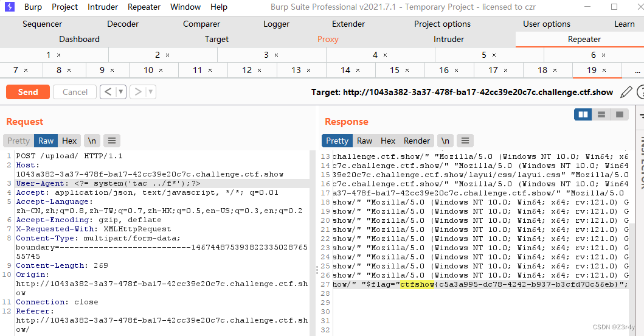This screenshot has height=336, width=644.
Task: Go forward to next request in history
Action: pyautogui.click(x=138, y=92)
